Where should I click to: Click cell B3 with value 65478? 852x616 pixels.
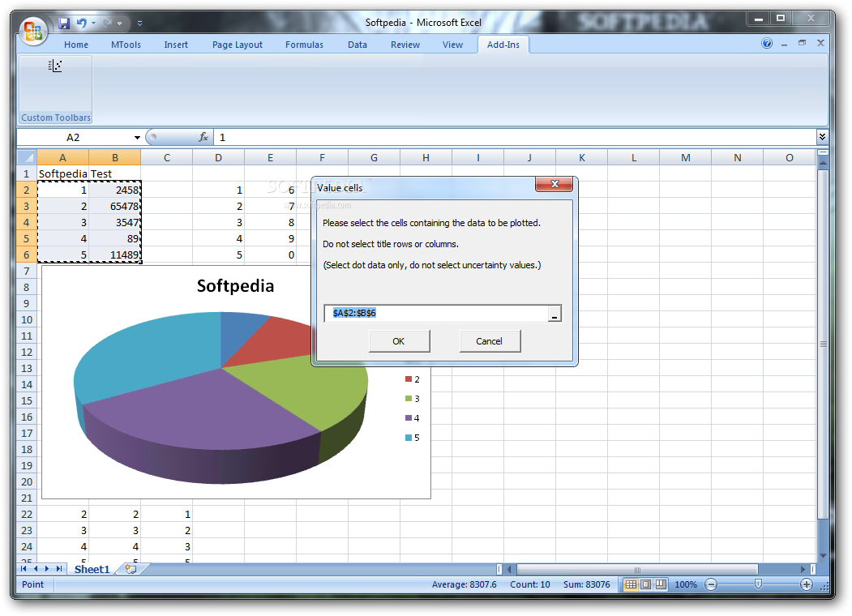(x=114, y=207)
